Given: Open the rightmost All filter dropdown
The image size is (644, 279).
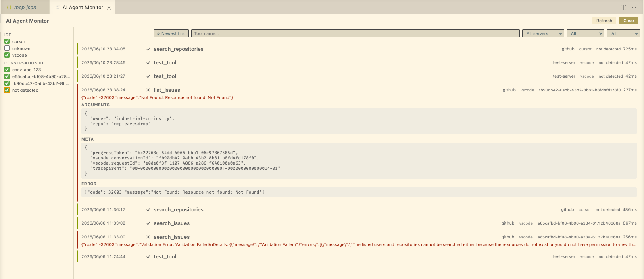Looking at the screenshot, I should pyautogui.click(x=623, y=33).
